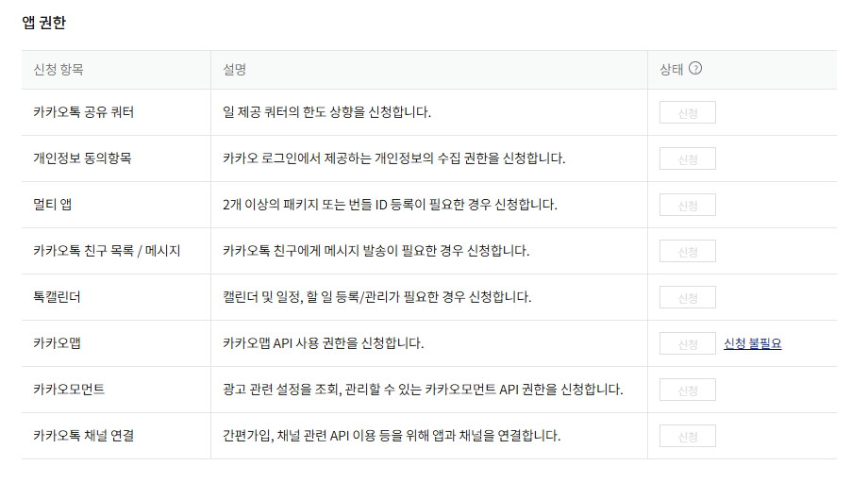Click 신청 button in 멀티 앱 row
Viewport: 868px width, 482px height.
click(688, 205)
